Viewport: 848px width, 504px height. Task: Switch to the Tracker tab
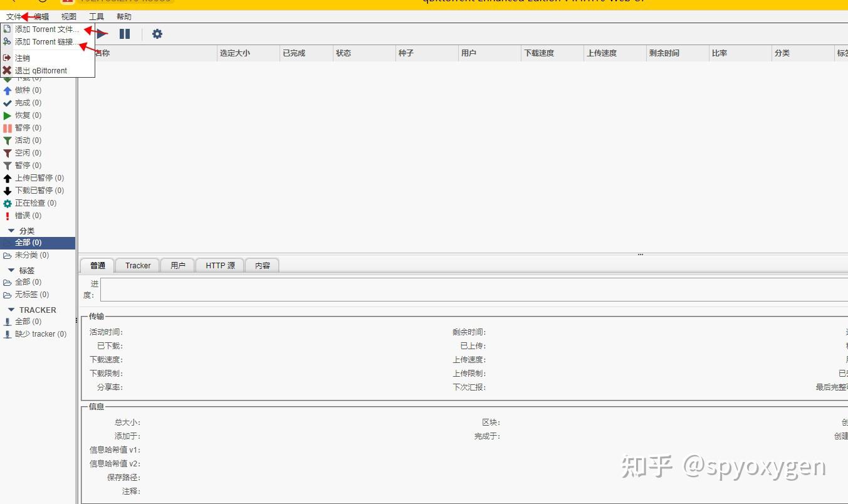coord(137,265)
